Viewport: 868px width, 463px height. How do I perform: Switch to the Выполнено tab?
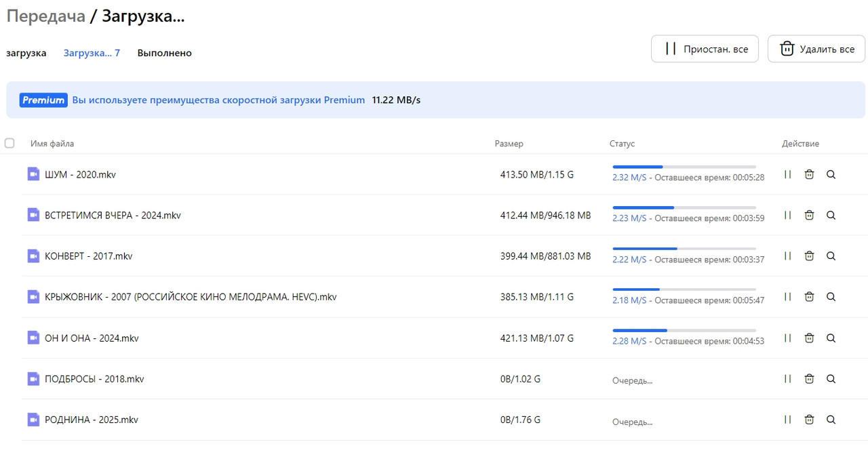[164, 53]
